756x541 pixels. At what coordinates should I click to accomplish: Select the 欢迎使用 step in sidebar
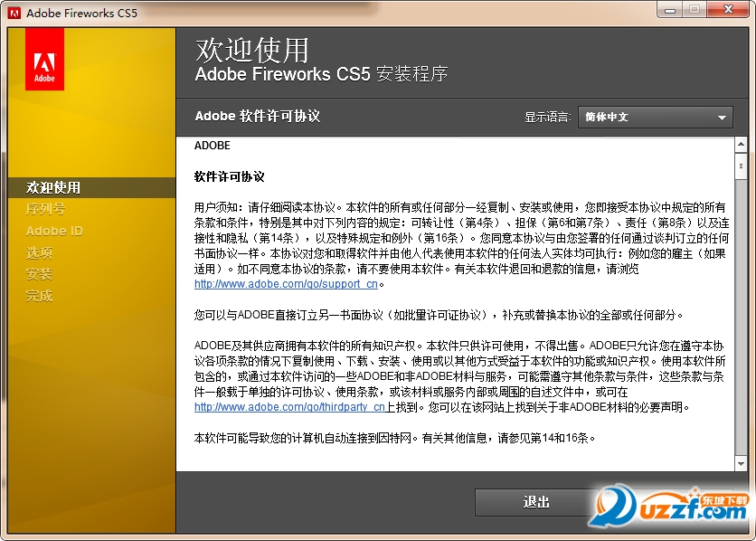[53, 187]
